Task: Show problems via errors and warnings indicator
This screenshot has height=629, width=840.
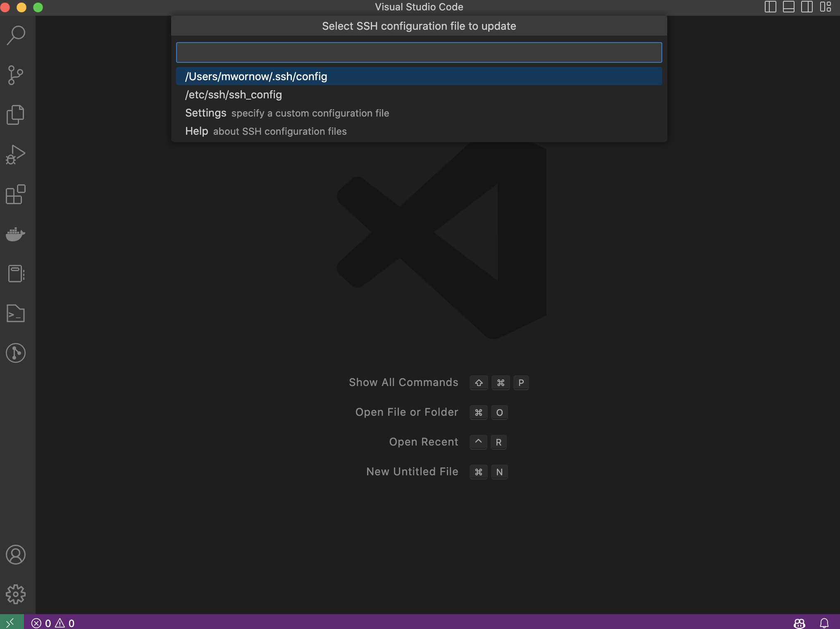Action: coord(53,623)
